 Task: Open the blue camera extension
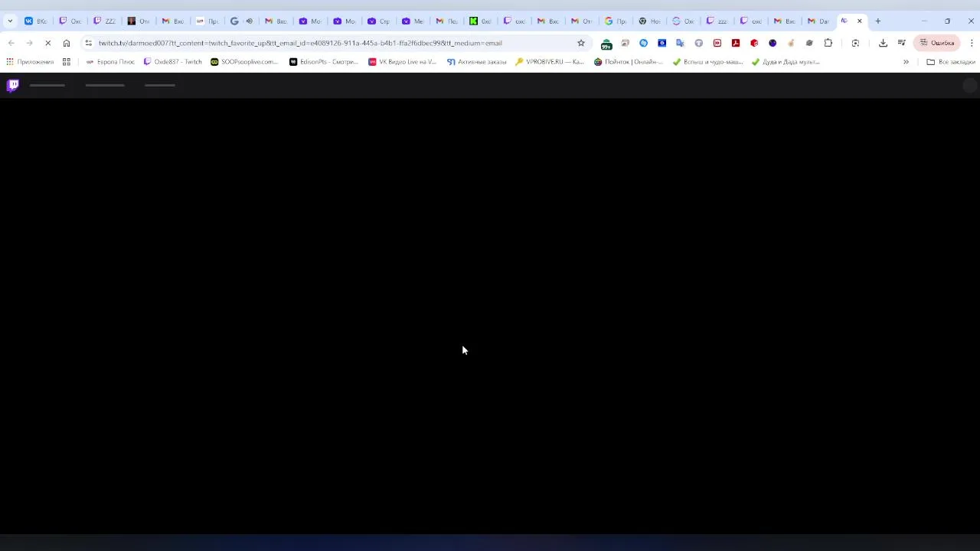(x=661, y=43)
